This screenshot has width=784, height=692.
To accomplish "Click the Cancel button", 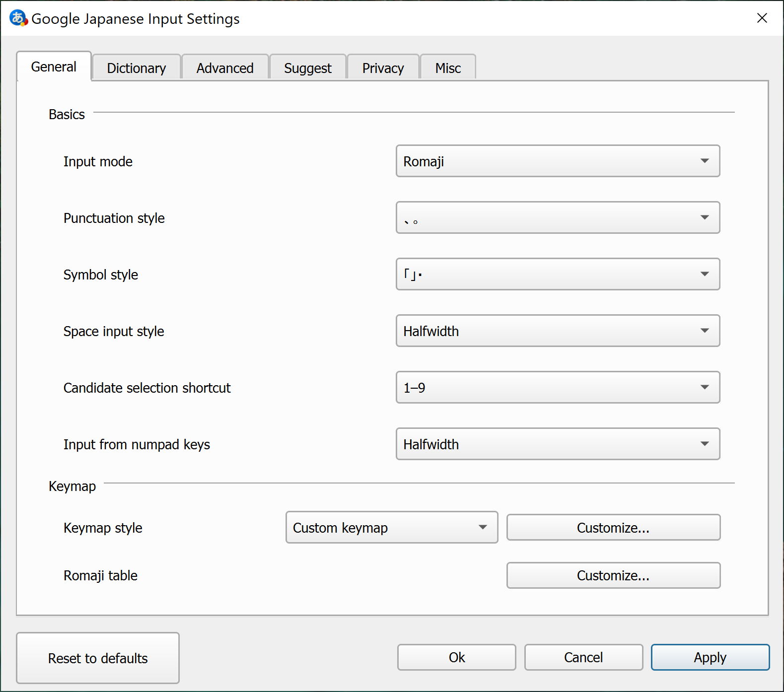I will click(583, 657).
